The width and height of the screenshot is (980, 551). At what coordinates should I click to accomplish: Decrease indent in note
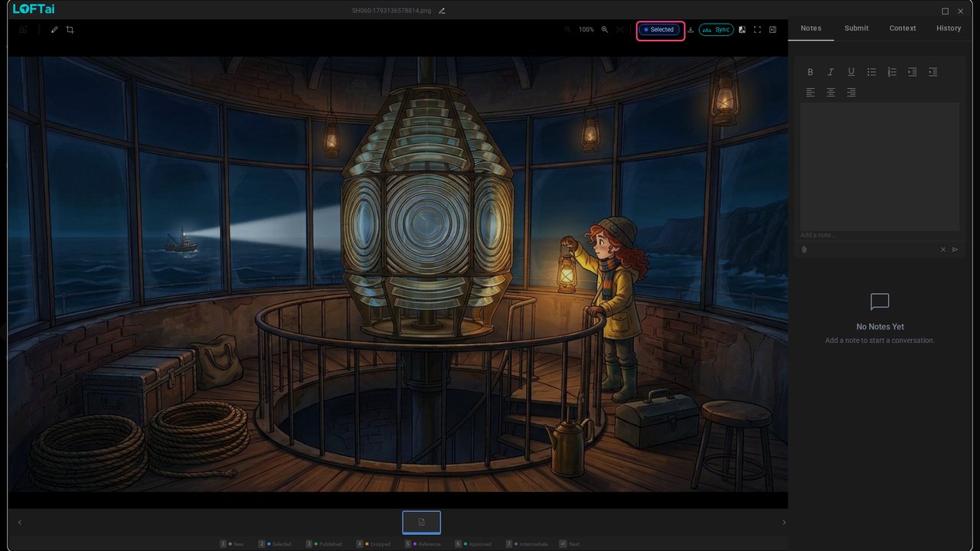(x=933, y=72)
